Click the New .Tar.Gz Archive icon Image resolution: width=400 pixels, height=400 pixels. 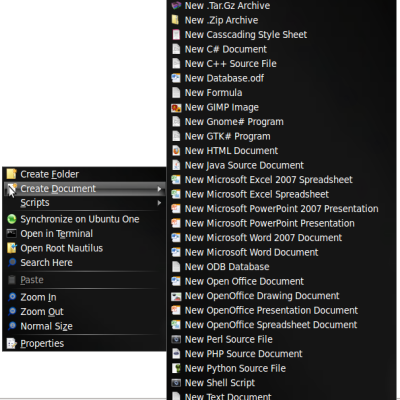176,6
